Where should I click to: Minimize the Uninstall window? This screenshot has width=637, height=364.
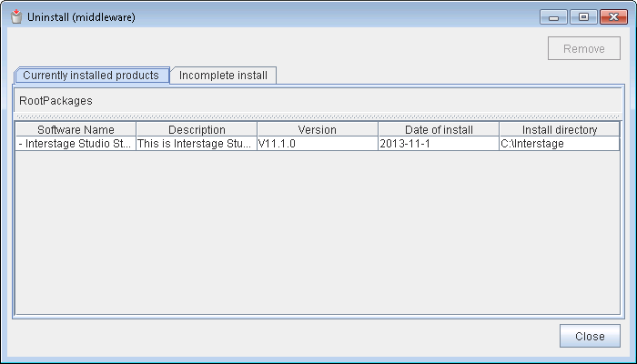(x=553, y=17)
